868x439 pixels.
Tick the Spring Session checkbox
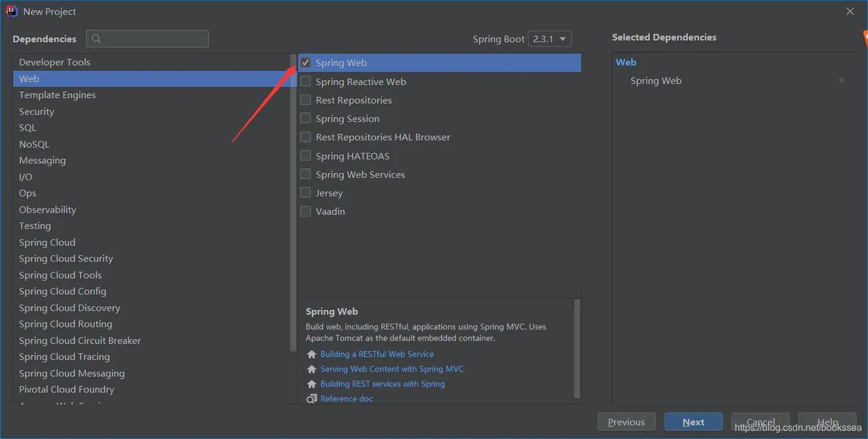point(306,118)
